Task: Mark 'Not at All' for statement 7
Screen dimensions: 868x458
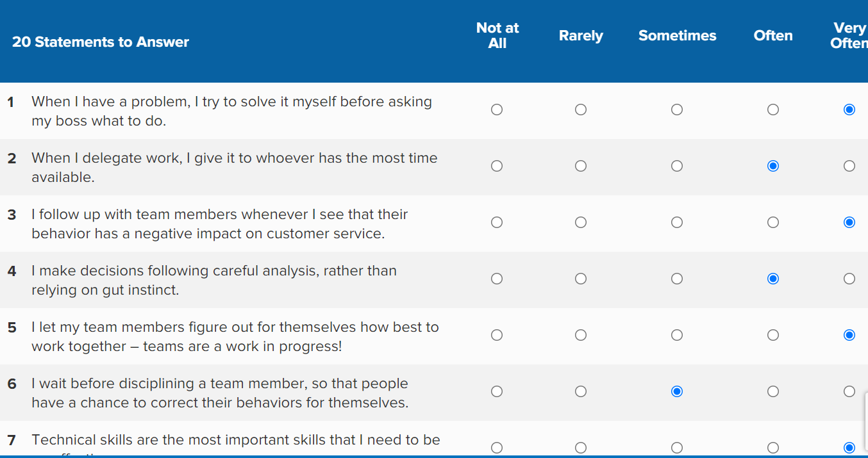Action: tap(497, 448)
